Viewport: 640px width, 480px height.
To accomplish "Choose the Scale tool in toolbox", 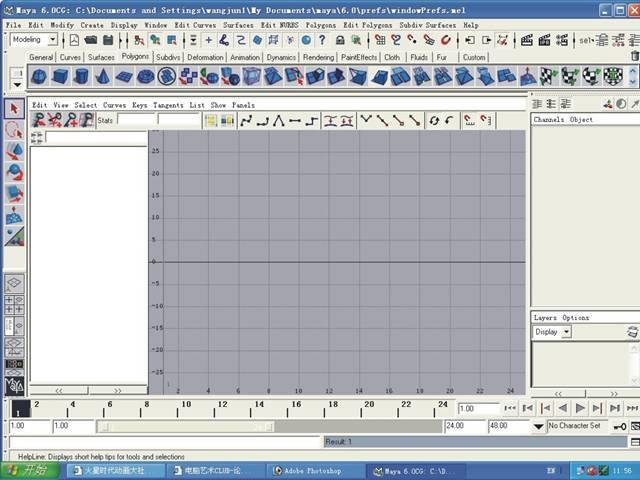I will coord(14,194).
